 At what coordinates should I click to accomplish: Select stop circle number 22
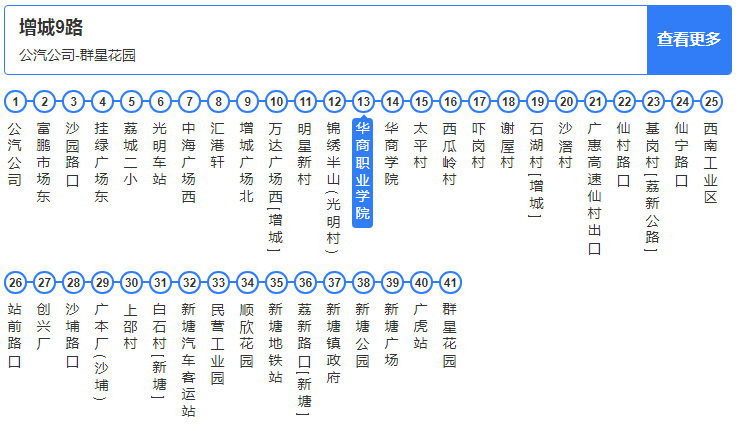[x=624, y=101]
